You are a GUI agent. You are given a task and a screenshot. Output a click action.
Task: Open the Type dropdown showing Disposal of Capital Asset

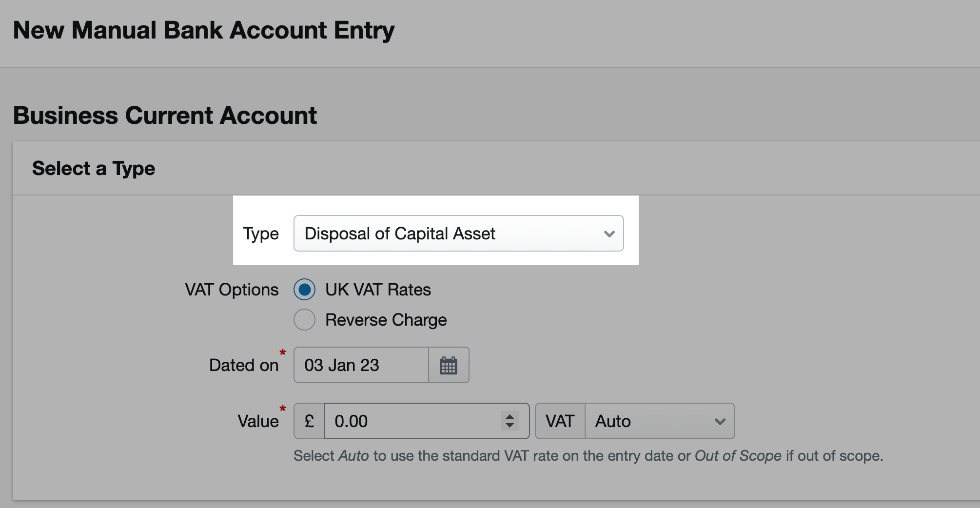pyautogui.click(x=458, y=234)
